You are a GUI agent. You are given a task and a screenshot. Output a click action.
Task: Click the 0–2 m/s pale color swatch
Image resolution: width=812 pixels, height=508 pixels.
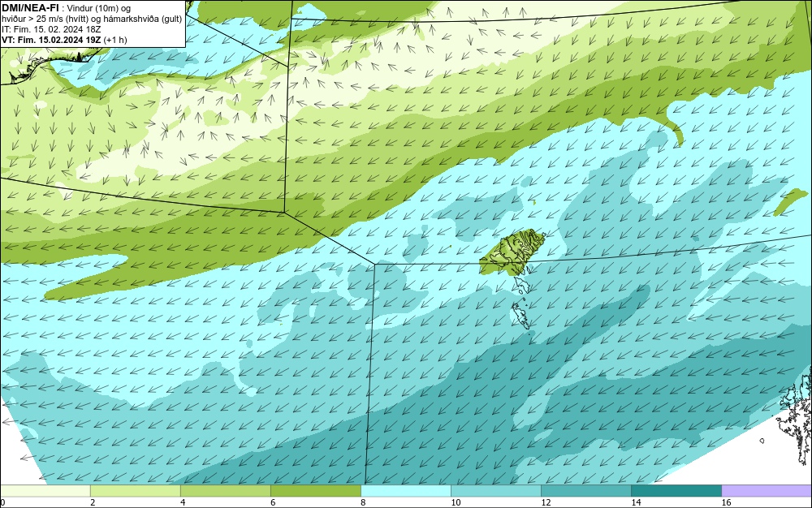coord(45,490)
